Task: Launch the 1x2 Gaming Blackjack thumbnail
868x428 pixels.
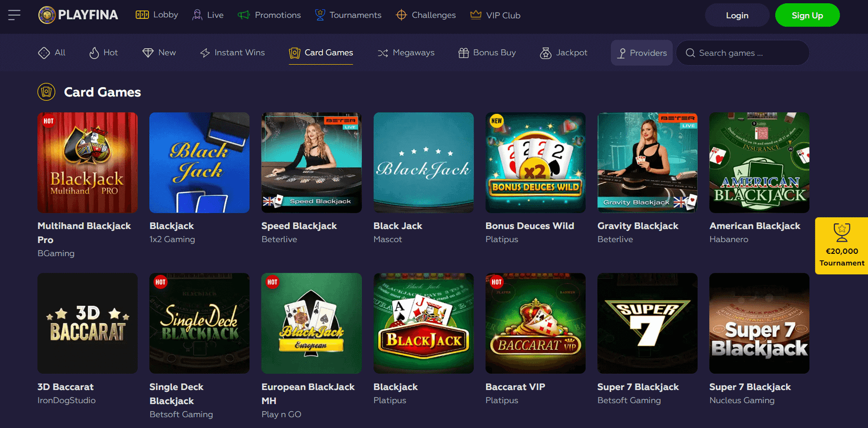Action: (x=200, y=163)
